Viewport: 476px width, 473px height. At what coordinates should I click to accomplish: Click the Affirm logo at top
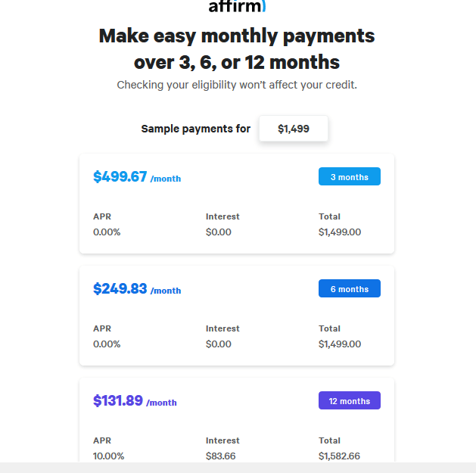pyautogui.click(x=237, y=7)
